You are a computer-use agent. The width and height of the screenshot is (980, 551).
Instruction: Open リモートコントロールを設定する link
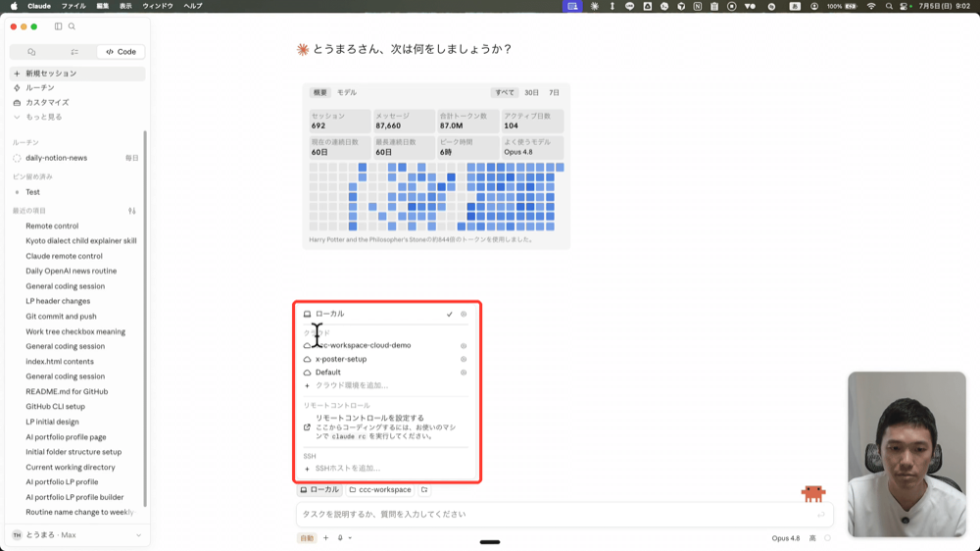point(385,426)
